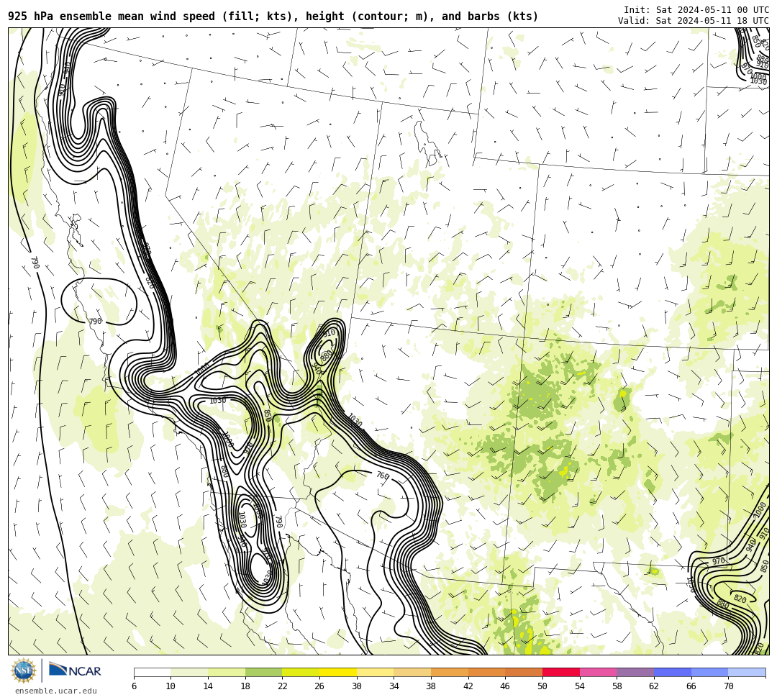The image size is (777, 700).
Task: Pick the bright yellow 26–30 kt swatch
Action: coord(338,672)
